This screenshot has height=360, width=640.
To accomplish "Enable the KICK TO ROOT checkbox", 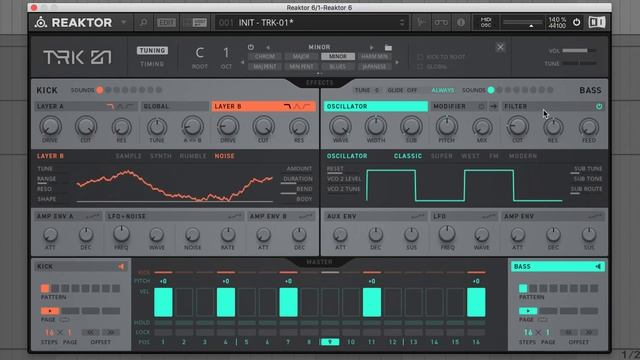I will pos(420,57).
